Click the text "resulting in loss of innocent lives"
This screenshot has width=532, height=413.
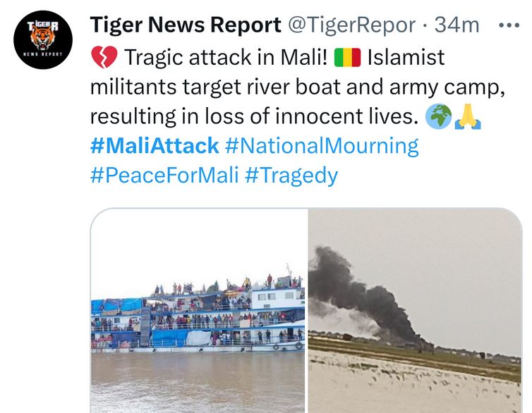pos(251,117)
